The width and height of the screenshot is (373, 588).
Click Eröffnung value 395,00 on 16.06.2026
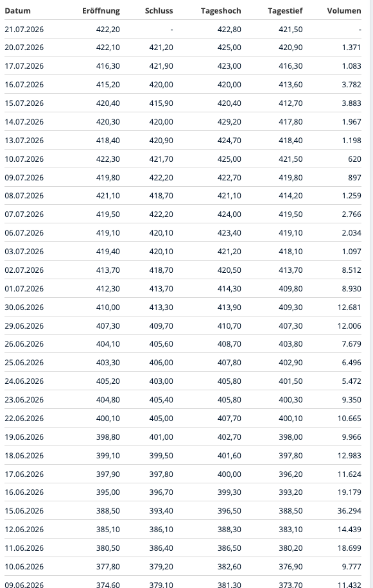pos(108,492)
